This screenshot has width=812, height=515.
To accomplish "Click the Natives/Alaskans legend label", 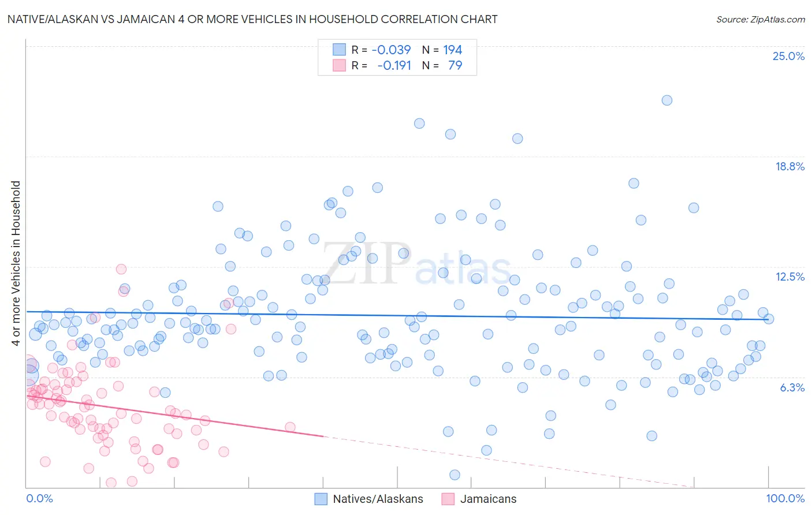I will tap(378, 499).
